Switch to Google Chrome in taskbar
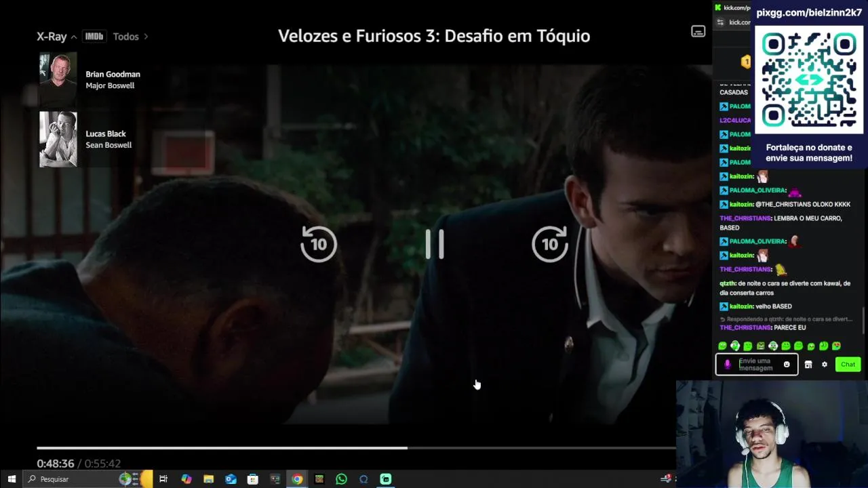Image resolution: width=868 pixels, height=488 pixels. (x=297, y=479)
